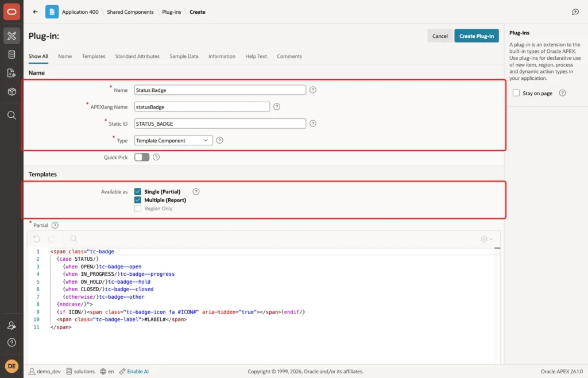The height and width of the screenshot is (378, 588).
Task: Open the Plug-ins breadcrumb link
Action: (171, 12)
